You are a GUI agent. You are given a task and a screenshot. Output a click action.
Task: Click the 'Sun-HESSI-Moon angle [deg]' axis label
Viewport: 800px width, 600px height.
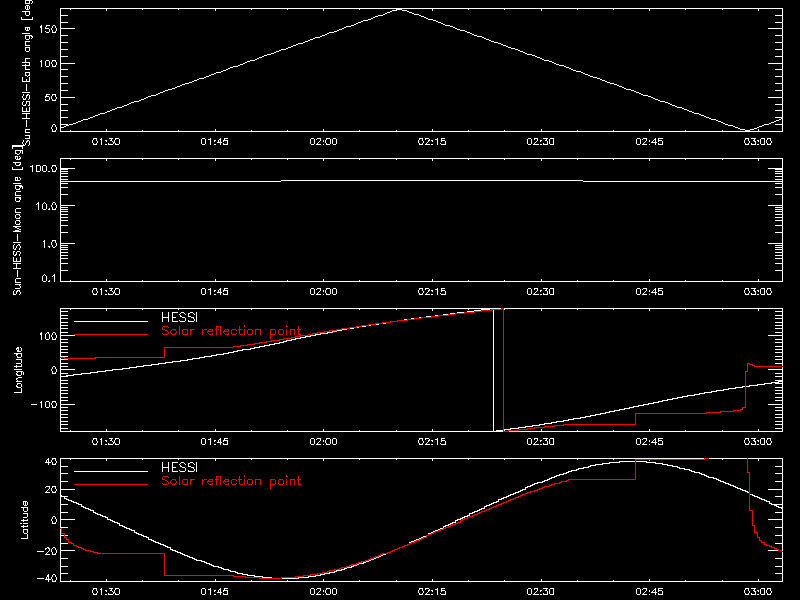tap(17, 220)
